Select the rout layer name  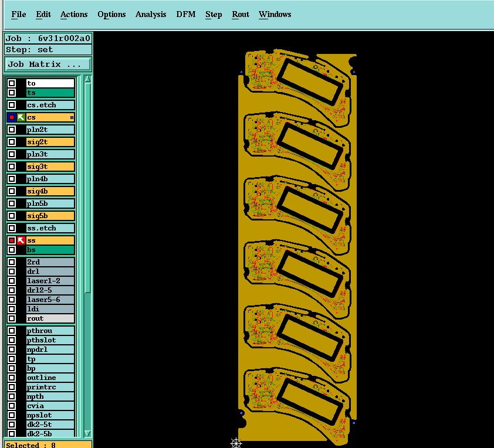(50, 318)
